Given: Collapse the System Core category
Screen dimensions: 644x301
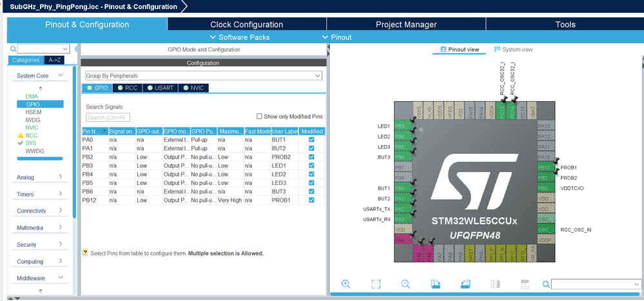Looking at the screenshot, I should (61, 75).
